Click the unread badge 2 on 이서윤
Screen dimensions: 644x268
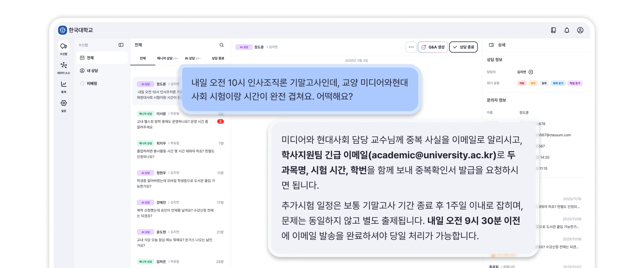tap(221, 121)
